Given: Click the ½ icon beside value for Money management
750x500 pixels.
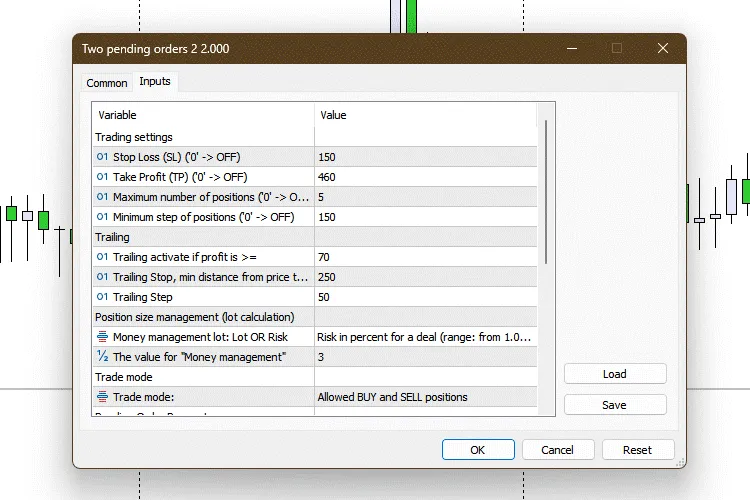Looking at the screenshot, I should click(x=102, y=357).
